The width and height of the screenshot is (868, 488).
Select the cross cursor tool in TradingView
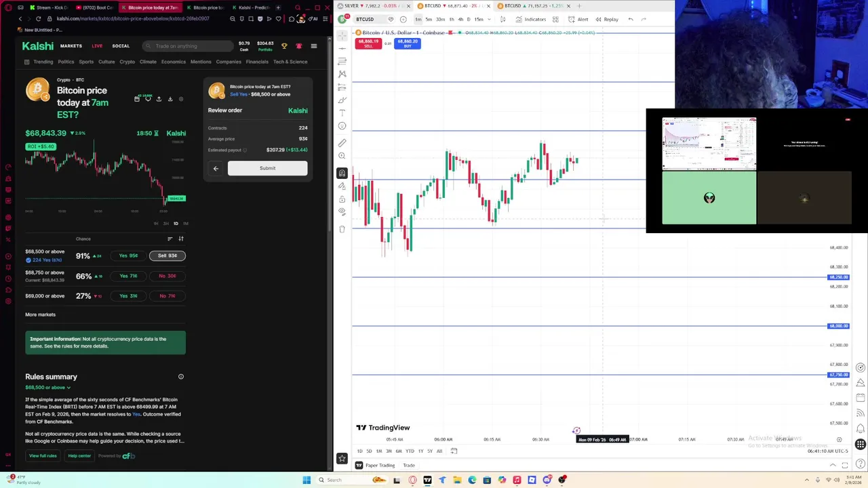pos(342,35)
